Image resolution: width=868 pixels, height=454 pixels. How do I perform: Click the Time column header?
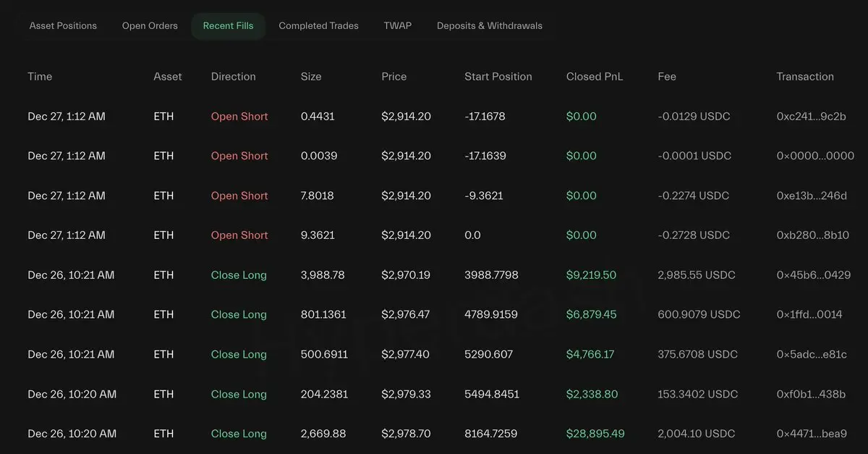(40, 77)
